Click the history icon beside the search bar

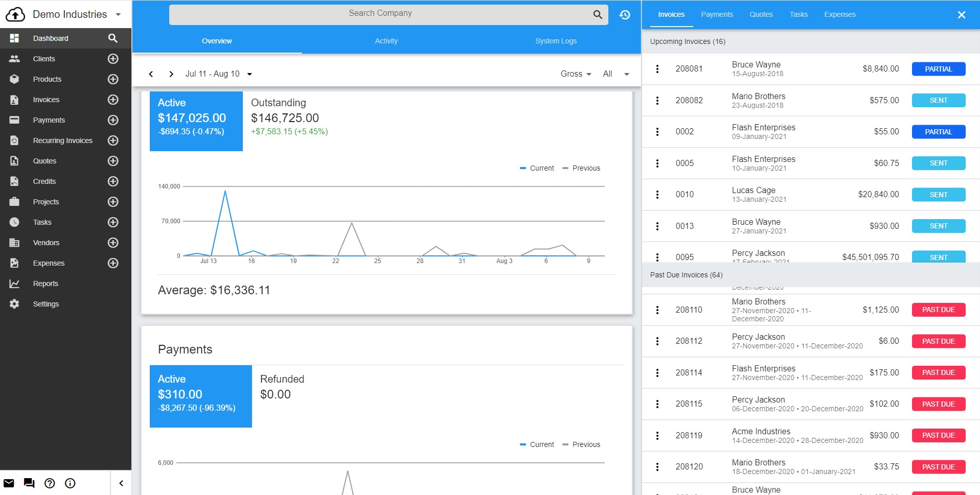coord(625,15)
